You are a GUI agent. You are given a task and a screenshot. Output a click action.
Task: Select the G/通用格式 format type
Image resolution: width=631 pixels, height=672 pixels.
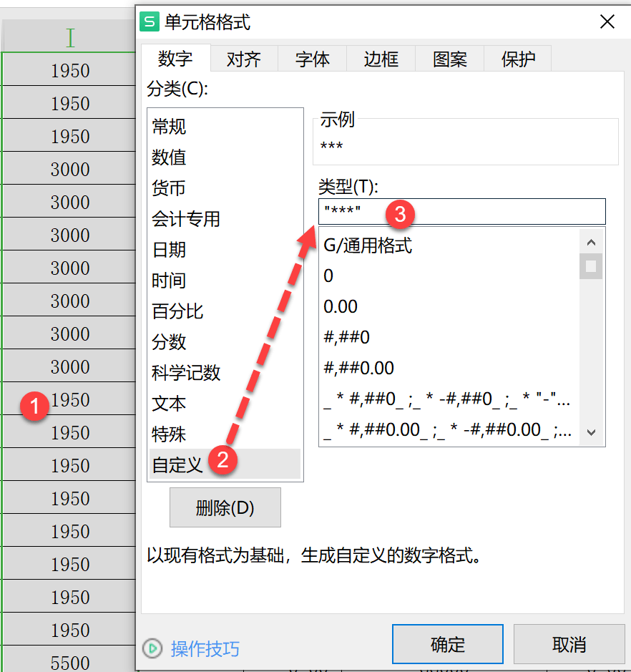click(x=450, y=245)
